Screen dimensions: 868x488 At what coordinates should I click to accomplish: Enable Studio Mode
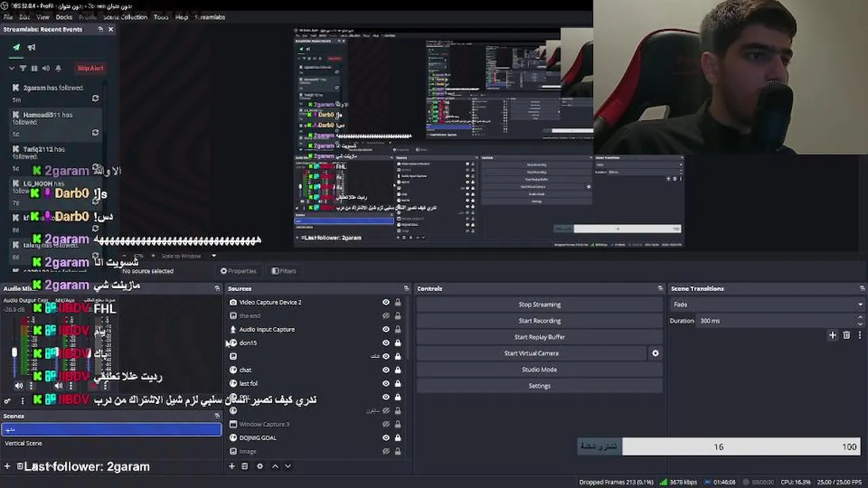pos(539,369)
